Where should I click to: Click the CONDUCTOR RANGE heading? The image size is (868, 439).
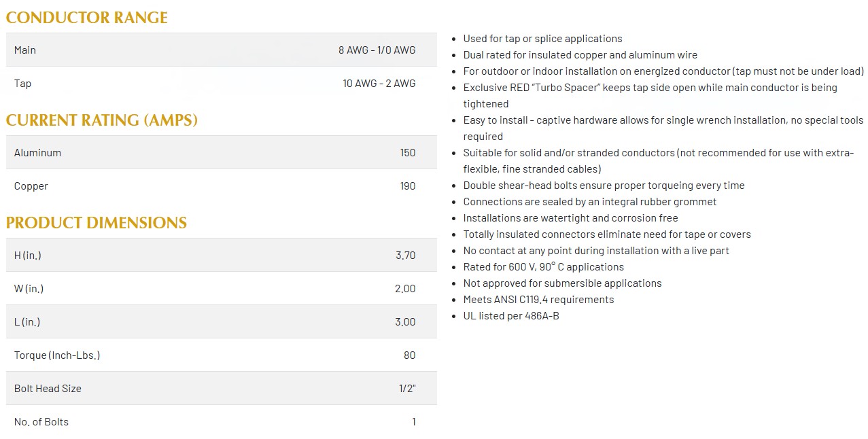87,18
